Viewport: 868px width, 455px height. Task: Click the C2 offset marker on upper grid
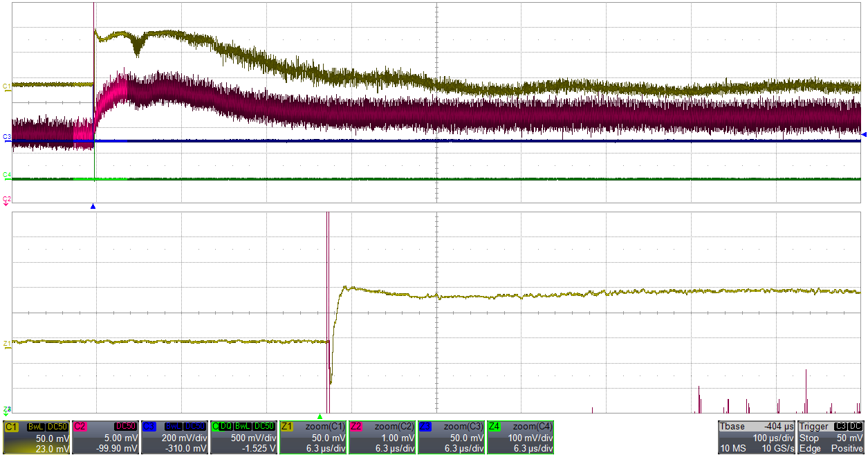click(7, 200)
